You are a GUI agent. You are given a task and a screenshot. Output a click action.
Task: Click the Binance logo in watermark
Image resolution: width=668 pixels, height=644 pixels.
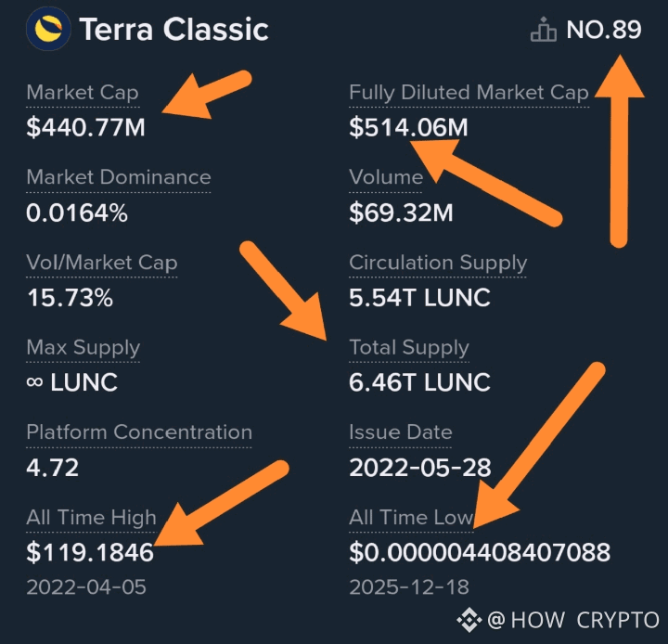click(469, 619)
